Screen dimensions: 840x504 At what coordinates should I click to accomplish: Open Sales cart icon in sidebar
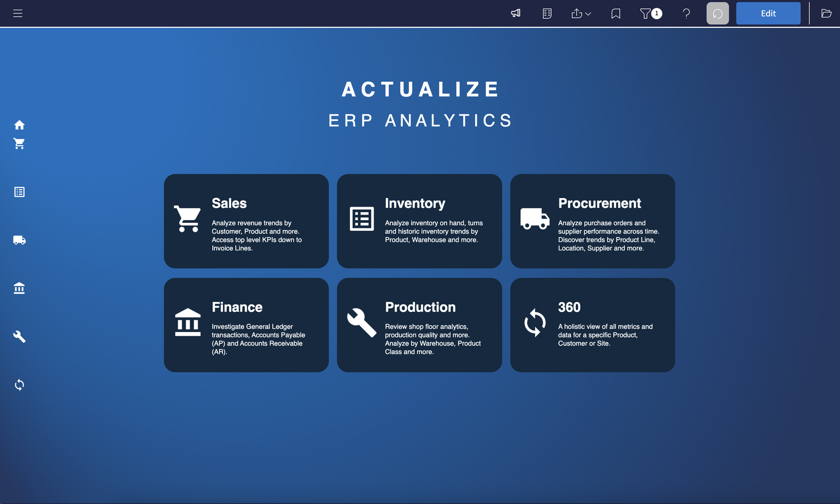[19, 143]
